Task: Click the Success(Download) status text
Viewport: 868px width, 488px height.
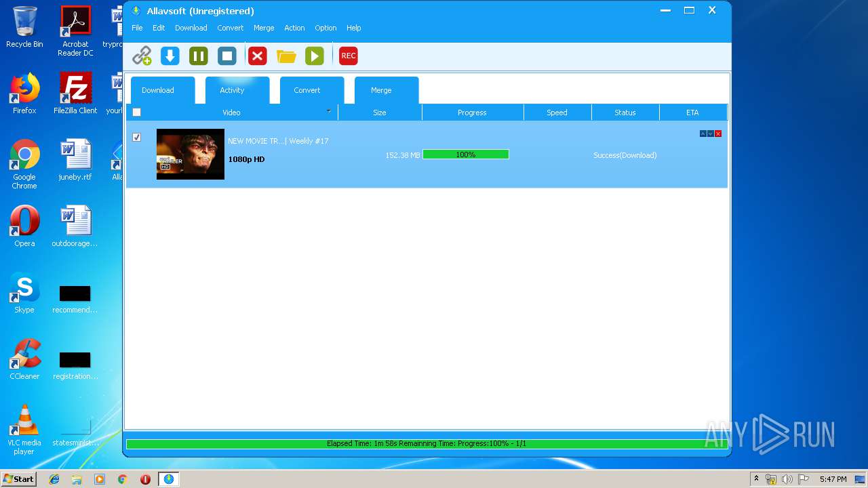Action: 625,155
